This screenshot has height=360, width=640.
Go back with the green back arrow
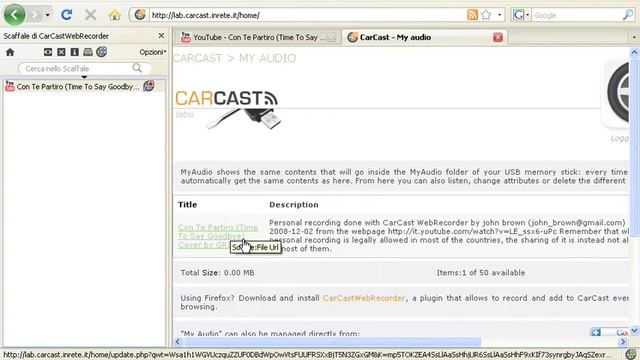coord(14,15)
